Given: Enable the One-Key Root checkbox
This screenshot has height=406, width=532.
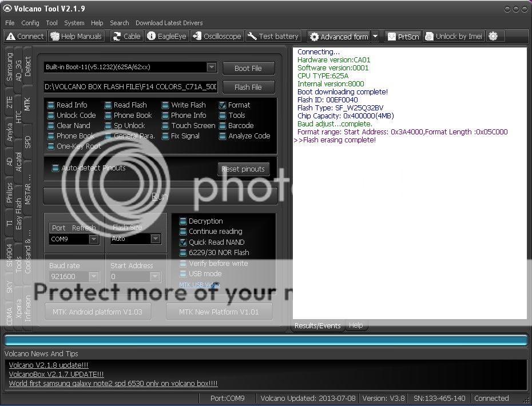Looking at the screenshot, I should (x=50, y=146).
